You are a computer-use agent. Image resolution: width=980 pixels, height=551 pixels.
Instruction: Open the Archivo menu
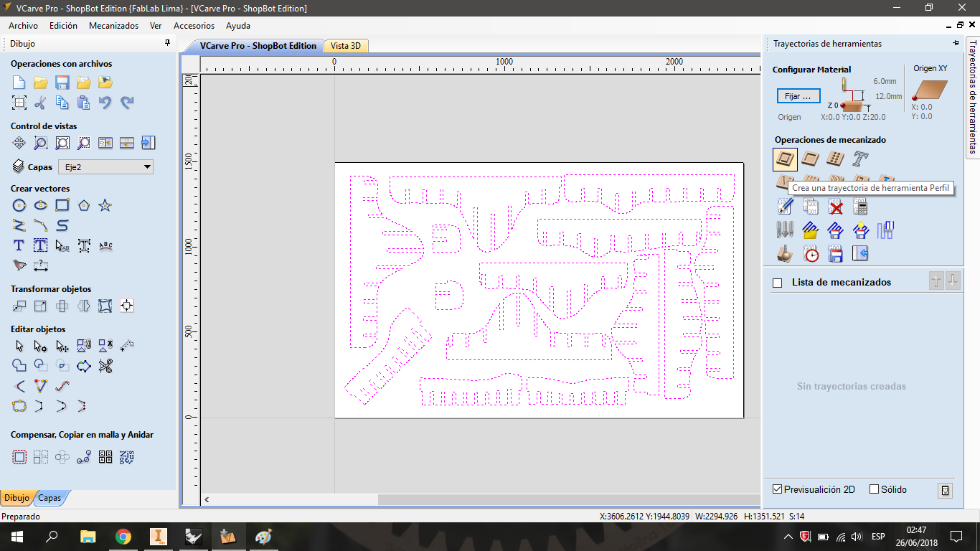[x=24, y=26]
